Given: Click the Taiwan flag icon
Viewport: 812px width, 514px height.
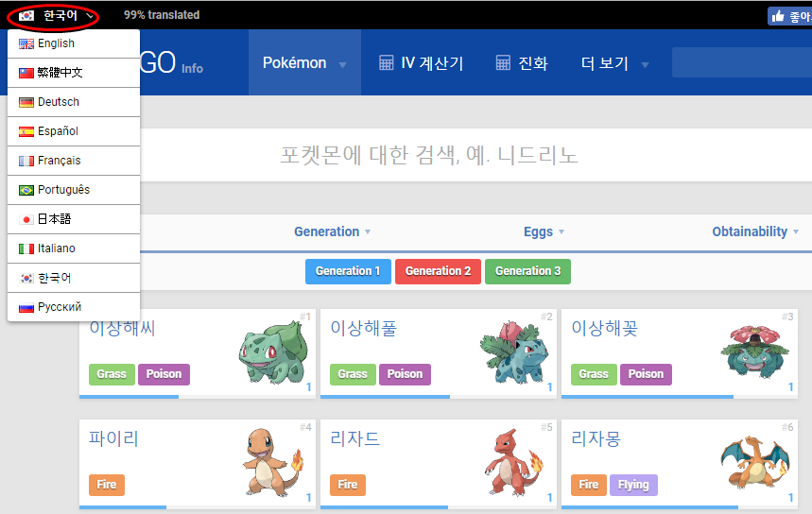Looking at the screenshot, I should coord(26,73).
